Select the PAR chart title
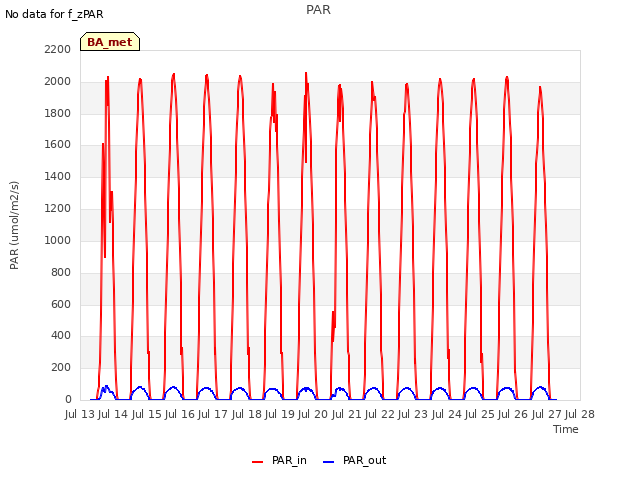640x480 pixels. click(318, 10)
